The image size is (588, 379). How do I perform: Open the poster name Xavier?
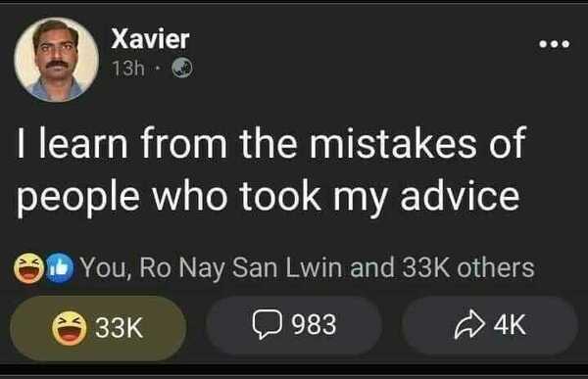pos(150,39)
